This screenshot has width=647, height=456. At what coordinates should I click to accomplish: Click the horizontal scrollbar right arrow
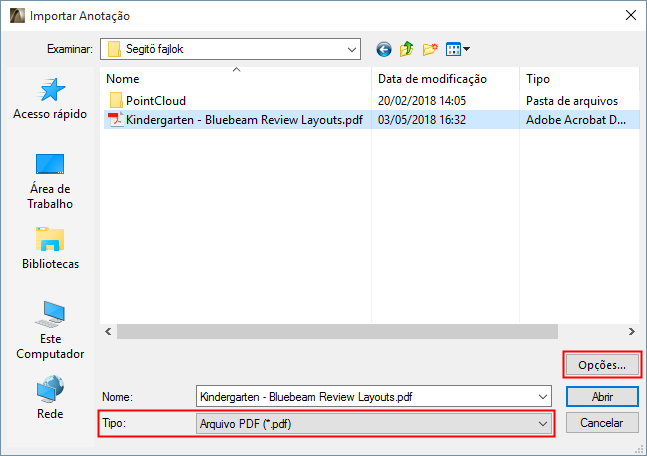click(x=632, y=331)
